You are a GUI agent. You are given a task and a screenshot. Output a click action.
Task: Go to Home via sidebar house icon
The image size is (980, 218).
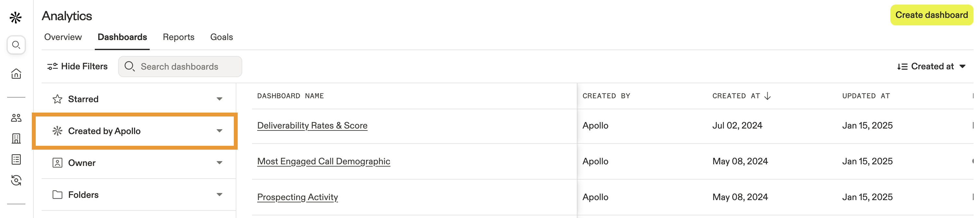click(x=16, y=74)
